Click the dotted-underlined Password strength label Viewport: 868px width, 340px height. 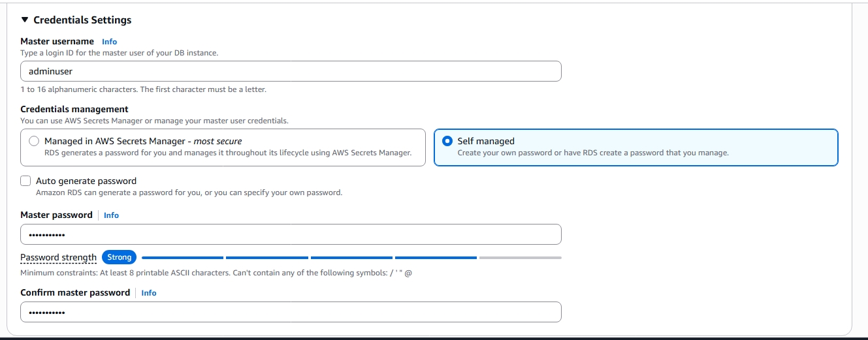(58, 258)
